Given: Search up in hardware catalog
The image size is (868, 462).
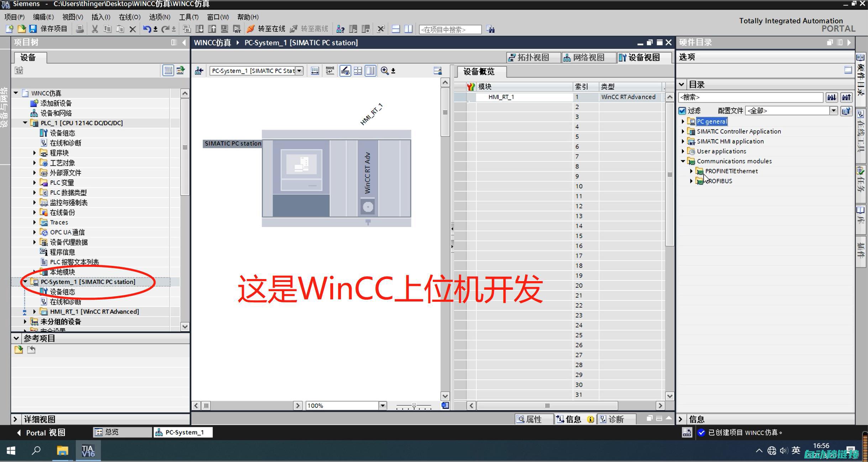Looking at the screenshot, I should coord(846,97).
